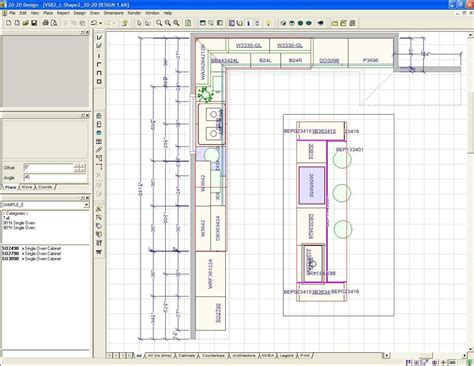The width and height of the screenshot is (474, 366).
Task: Click the Offset field stepper arrows
Action: pos(80,167)
